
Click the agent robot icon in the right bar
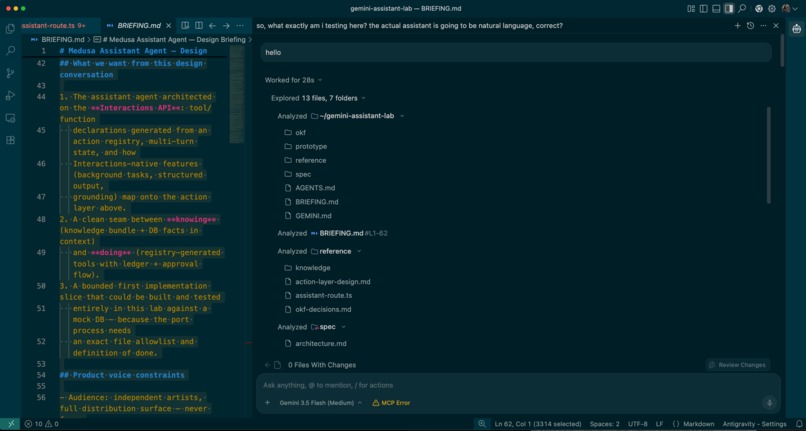click(796, 29)
